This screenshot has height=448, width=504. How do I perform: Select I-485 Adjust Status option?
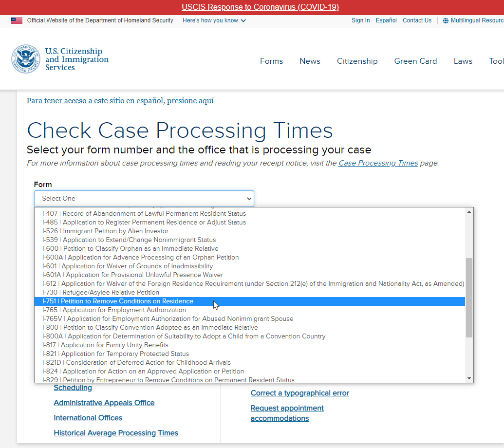click(x=250, y=222)
